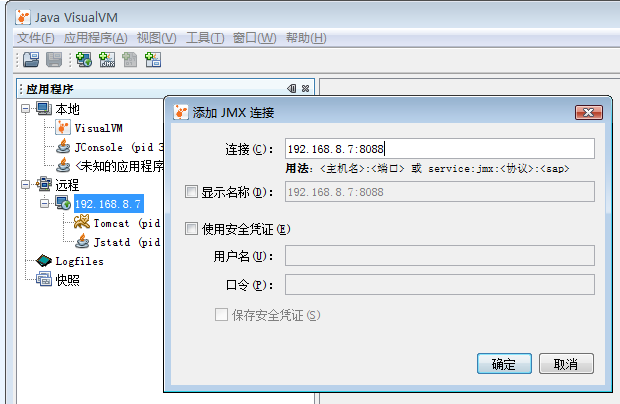Click the 用户名 input field
Image resolution: width=620 pixels, height=404 pixels.
tap(440, 256)
